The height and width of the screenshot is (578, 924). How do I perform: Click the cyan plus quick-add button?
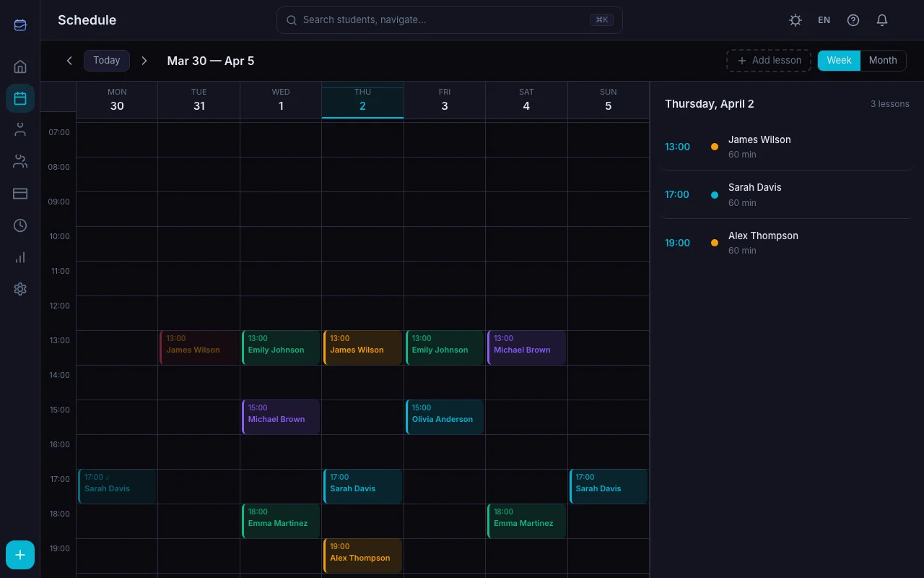(x=20, y=555)
